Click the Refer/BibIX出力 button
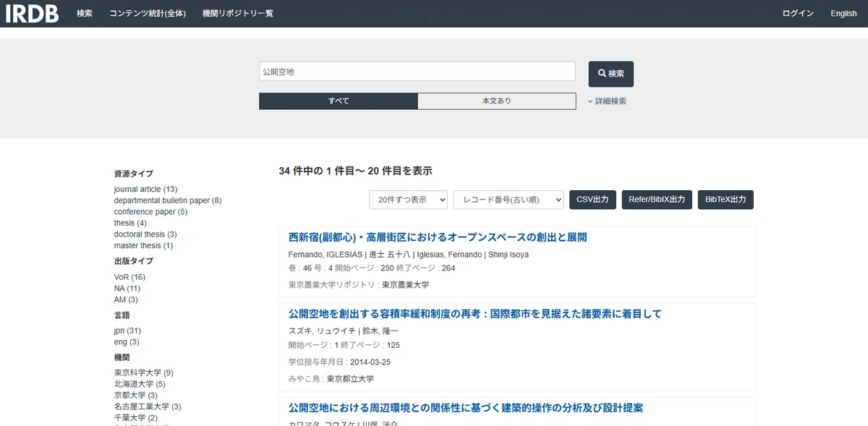The image size is (868, 426). point(657,200)
